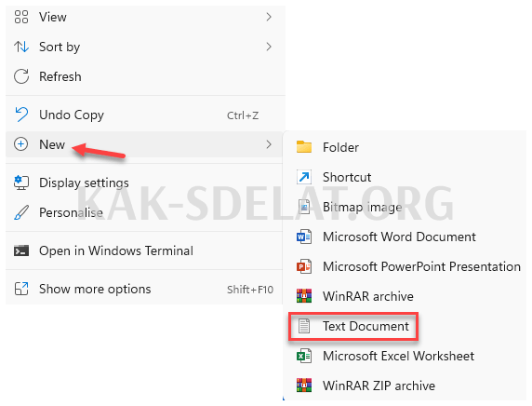Click the Microsoft Word Document icon
Screen dimensions: 532x406
[303, 237]
